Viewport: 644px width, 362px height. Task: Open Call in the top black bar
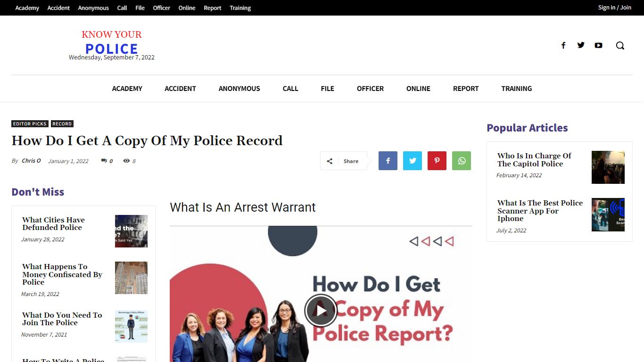[x=122, y=8]
